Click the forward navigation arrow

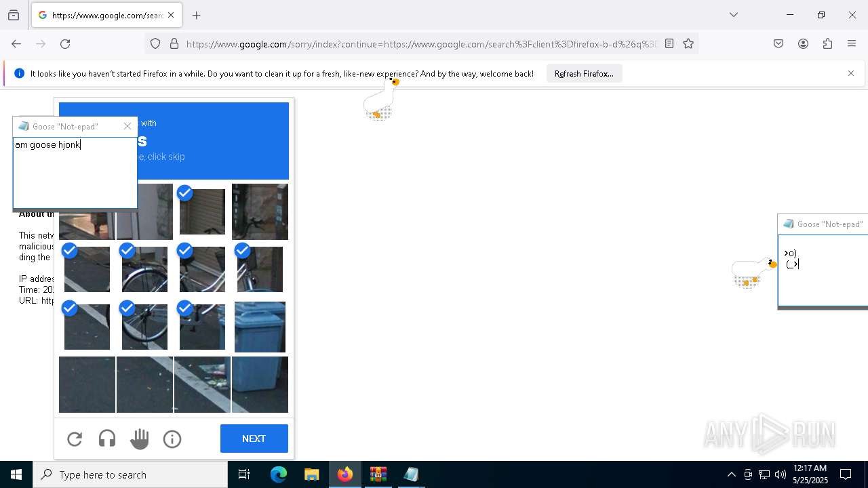pos(41,43)
